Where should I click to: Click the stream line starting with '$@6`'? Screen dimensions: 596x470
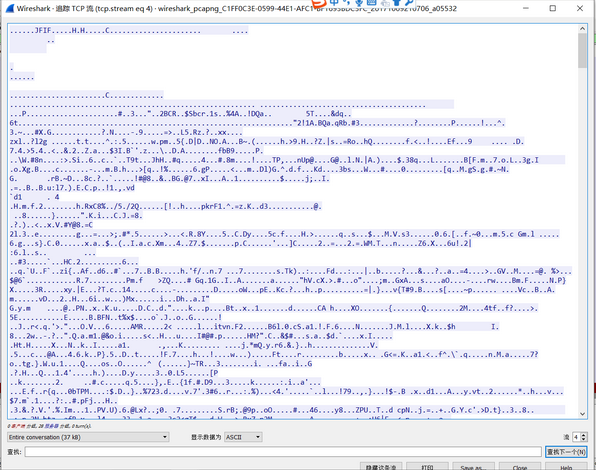(288, 280)
